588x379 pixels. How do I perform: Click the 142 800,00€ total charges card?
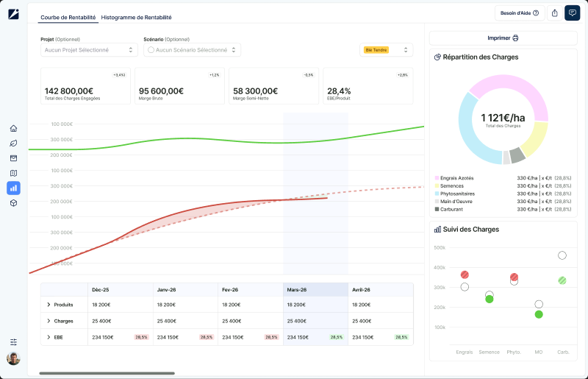(x=85, y=86)
